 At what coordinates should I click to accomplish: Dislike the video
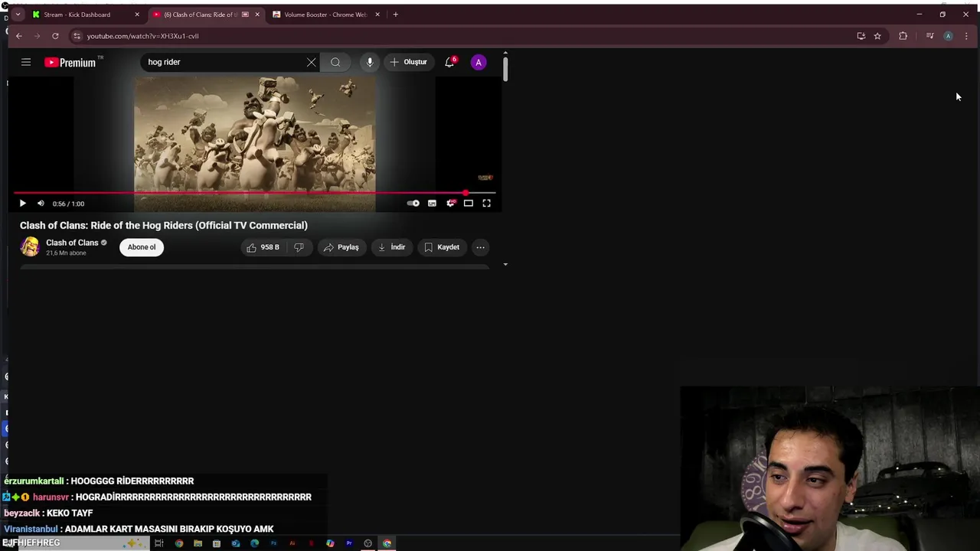[x=299, y=247]
